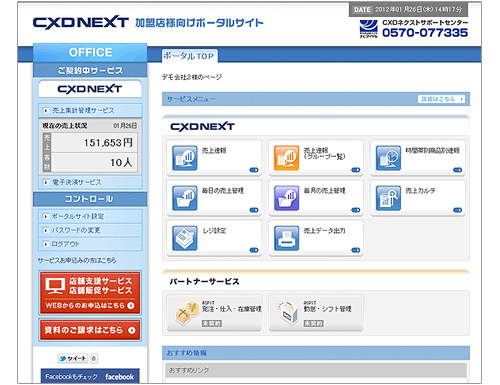Click the arrow pill on the 売上速報 card
Screen dimensions: 500x385
coord(254,170)
